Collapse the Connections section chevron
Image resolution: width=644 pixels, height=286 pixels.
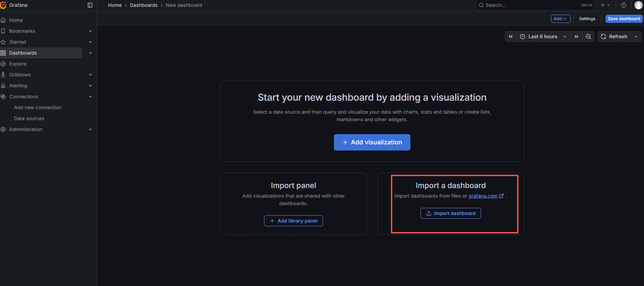[90, 97]
